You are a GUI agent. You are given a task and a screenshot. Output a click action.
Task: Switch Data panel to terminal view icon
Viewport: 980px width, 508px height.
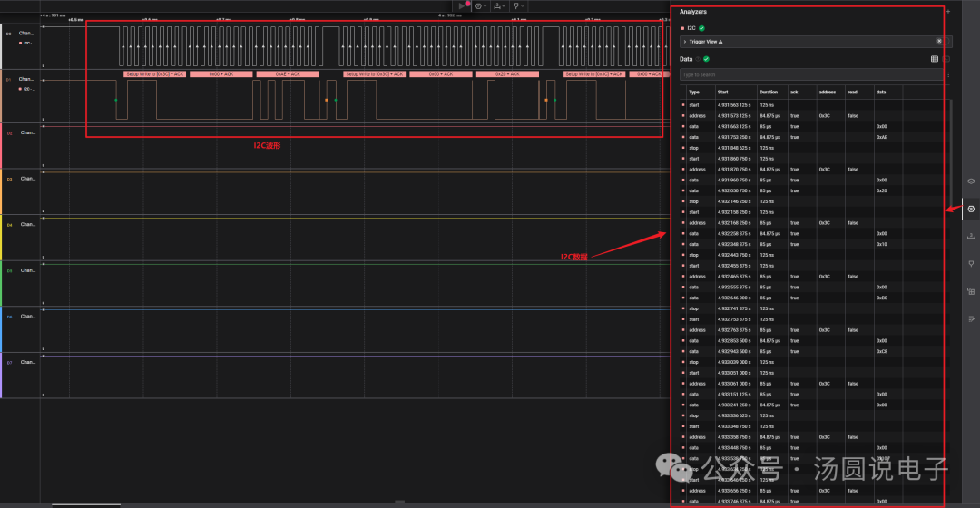click(946, 59)
